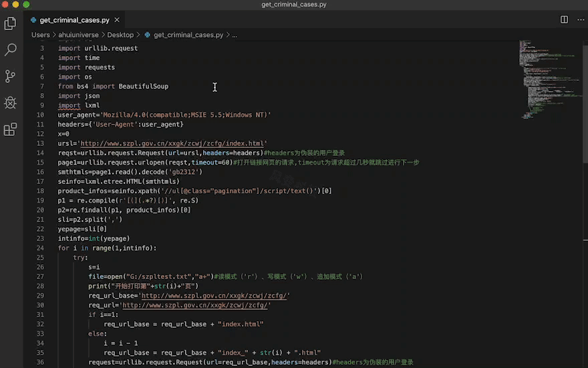The height and width of the screenshot is (368, 588).
Task: Open the Search view in activity bar
Action: click(x=10, y=50)
